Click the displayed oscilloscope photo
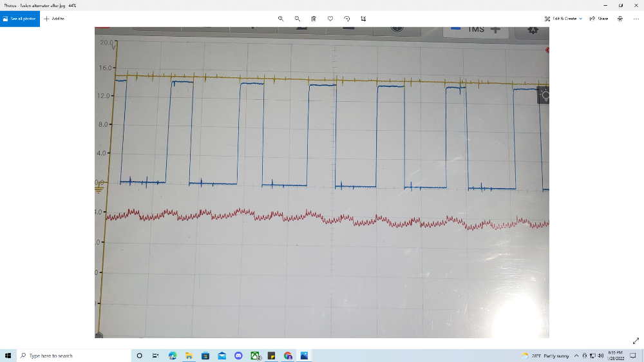This screenshot has width=644, height=362. click(x=321, y=182)
